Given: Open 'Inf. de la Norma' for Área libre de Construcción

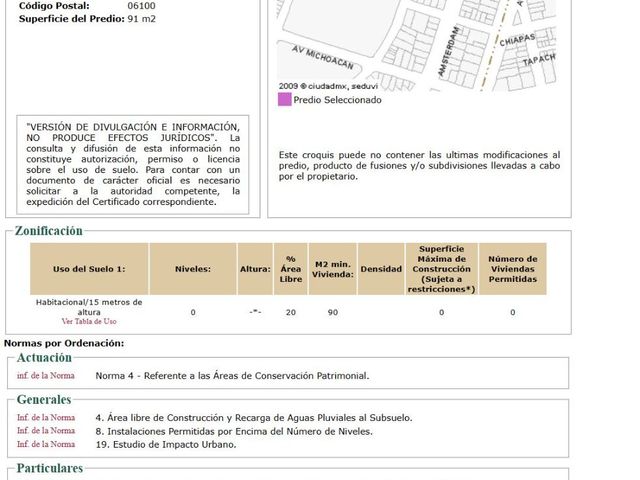Looking at the screenshot, I should 46,418.
